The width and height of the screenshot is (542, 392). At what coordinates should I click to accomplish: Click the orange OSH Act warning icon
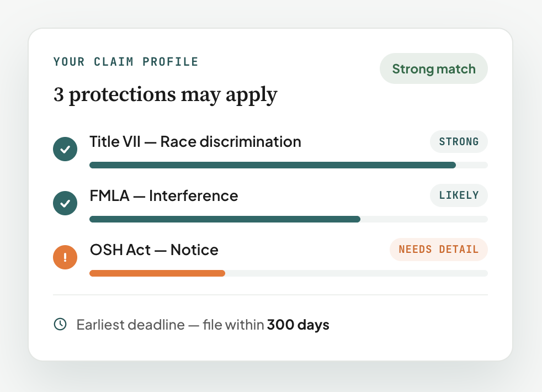tap(65, 257)
